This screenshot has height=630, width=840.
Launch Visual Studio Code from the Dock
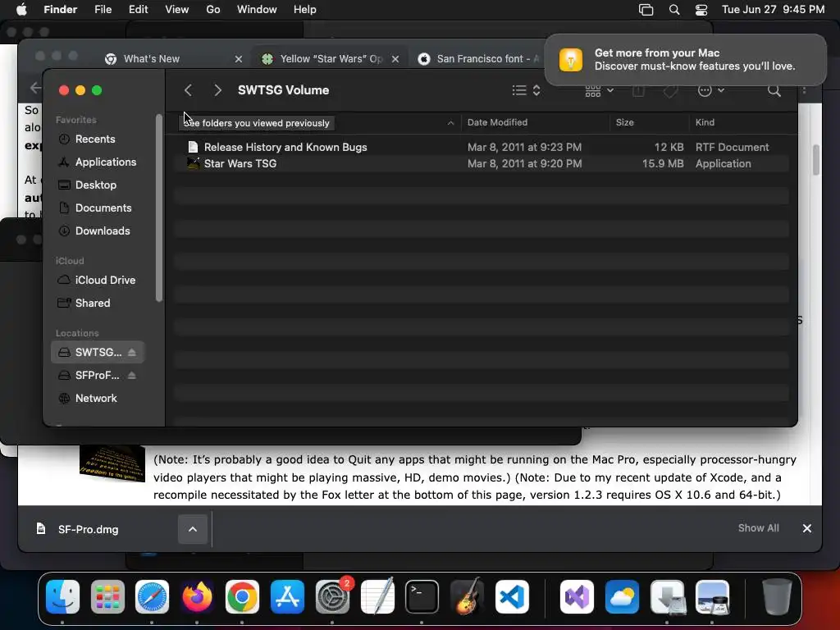pyautogui.click(x=512, y=597)
